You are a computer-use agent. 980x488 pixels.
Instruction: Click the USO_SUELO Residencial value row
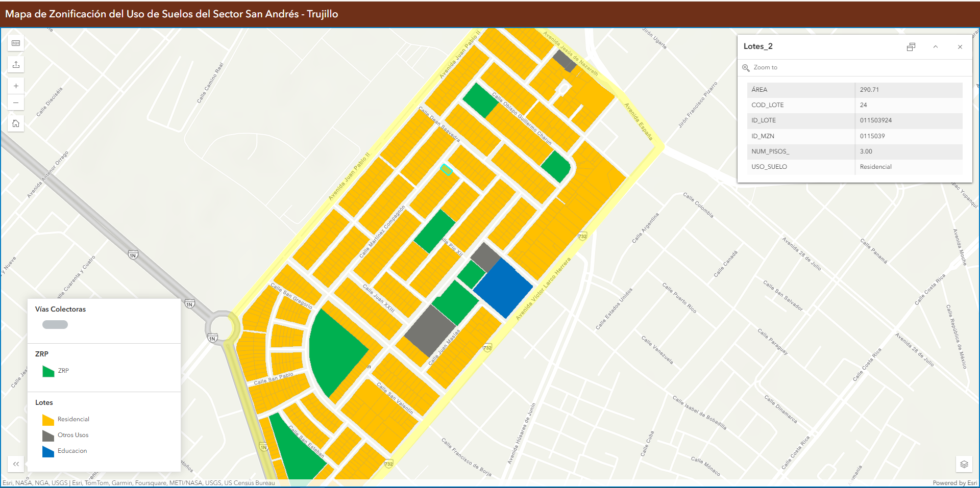point(875,167)
